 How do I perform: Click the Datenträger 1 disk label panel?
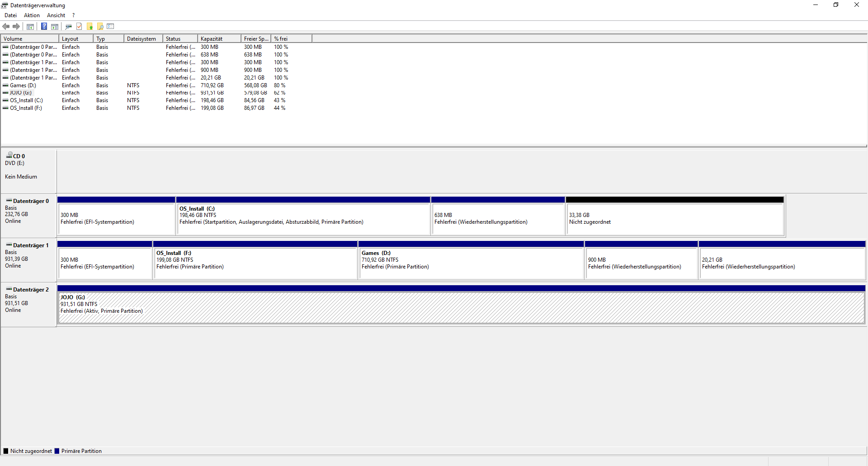pos(28,260)
